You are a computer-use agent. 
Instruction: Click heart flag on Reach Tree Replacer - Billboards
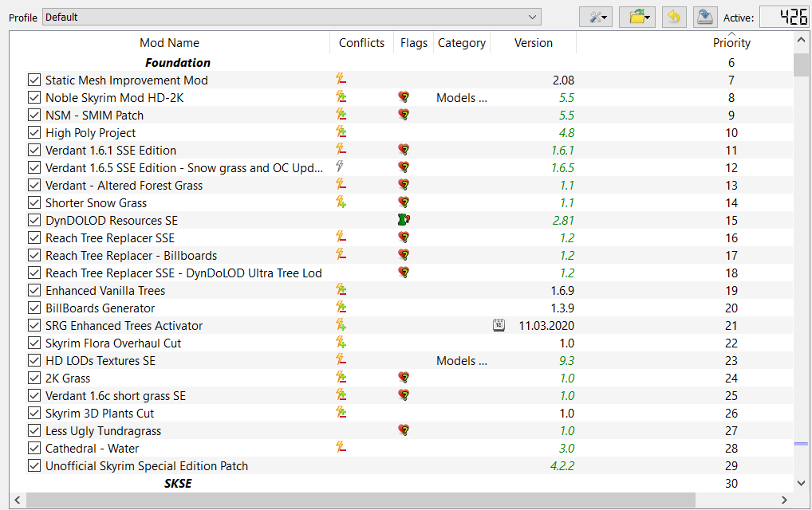point(404,255)
